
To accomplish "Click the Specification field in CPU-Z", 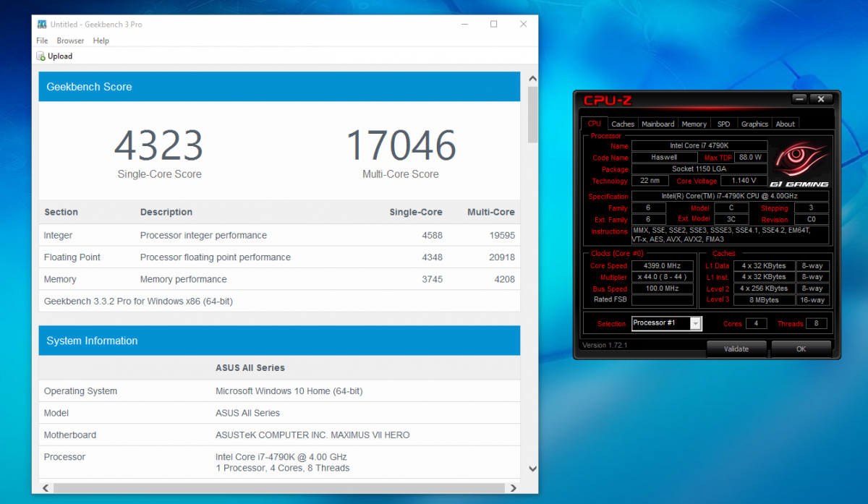I will click(x=731, y=196).
